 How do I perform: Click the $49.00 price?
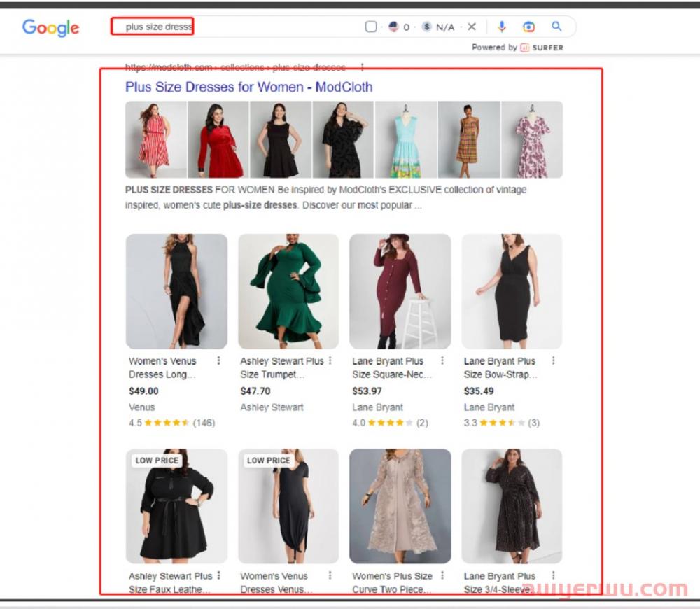[143, 391]
